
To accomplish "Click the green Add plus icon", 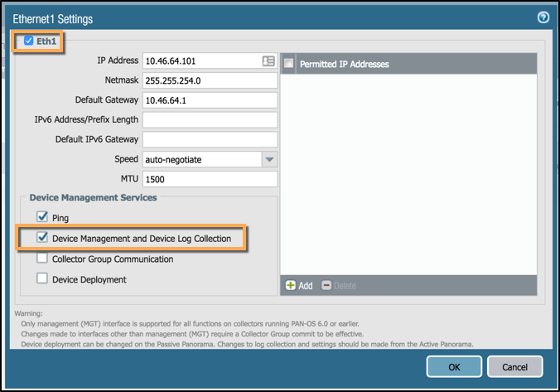I will tap(291, 285).
